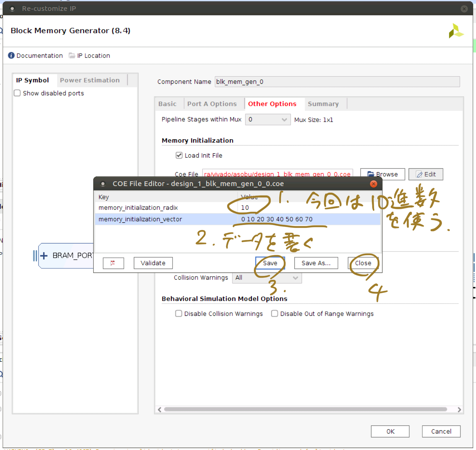The image size is (476, 450).
Task: Click the horizontal scrollbar in options panel
Action: click(x=305, y=409)
